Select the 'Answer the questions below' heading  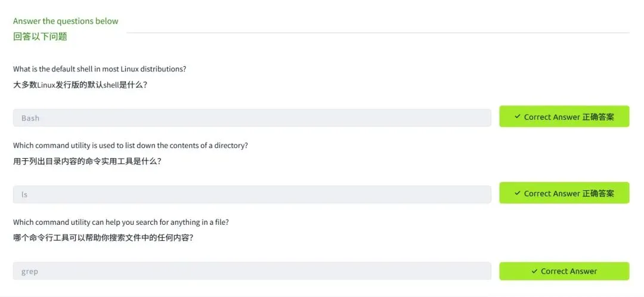click(66, 21)
